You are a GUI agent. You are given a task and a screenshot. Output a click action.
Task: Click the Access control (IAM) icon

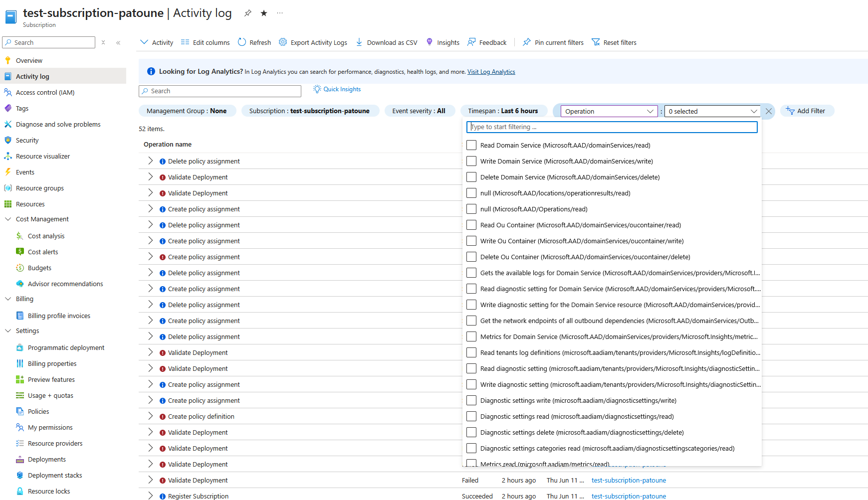[x=8, y=92]
